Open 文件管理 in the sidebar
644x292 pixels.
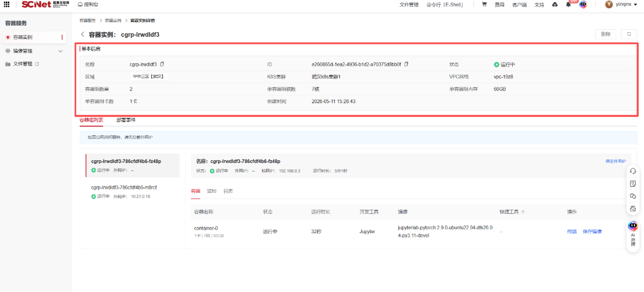[x=22, y=64]
